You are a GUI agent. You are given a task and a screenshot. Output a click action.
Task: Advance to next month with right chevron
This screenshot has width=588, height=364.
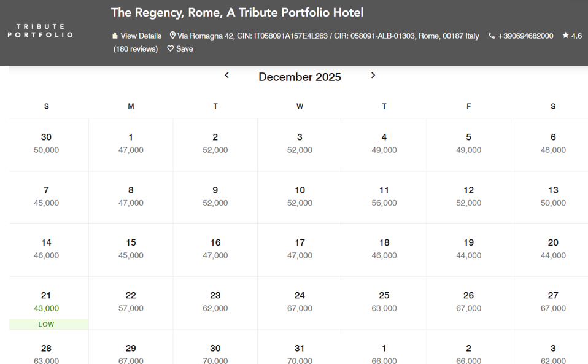click(x=373, y=76)
